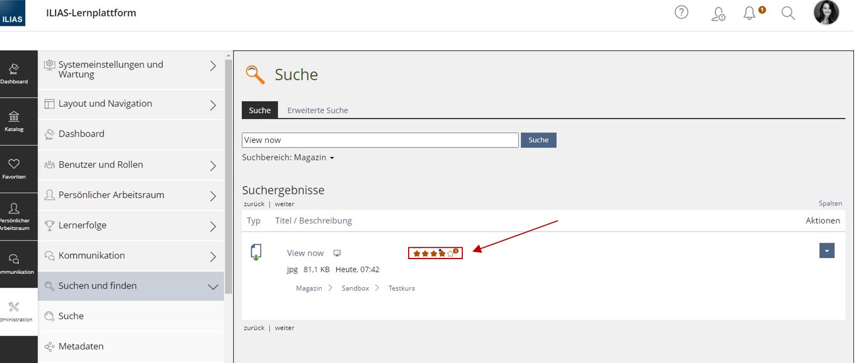Click bottom weiter pagination link
The image size is (868, 363).
coord(284,328)
